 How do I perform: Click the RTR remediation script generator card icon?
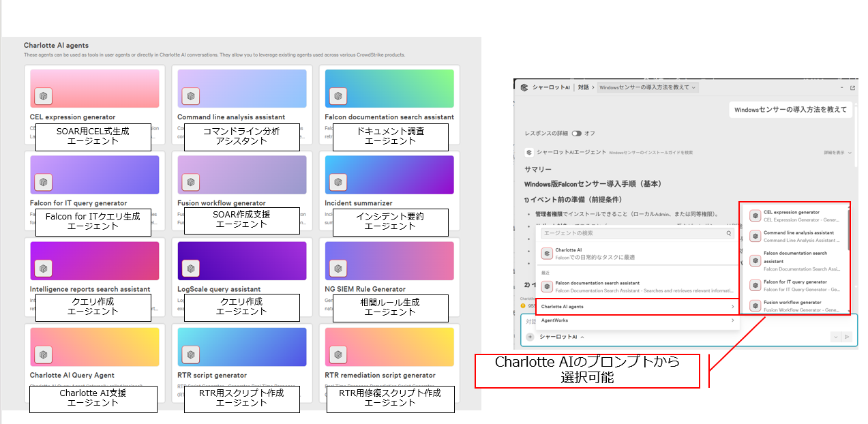click(339, 354)
